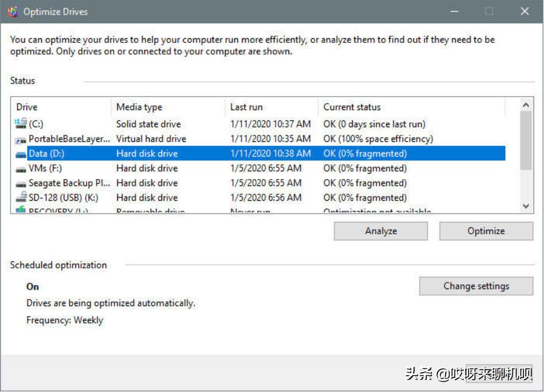
Task: Click the Optimize Drives title bar icon
Action: coord(15,11)
